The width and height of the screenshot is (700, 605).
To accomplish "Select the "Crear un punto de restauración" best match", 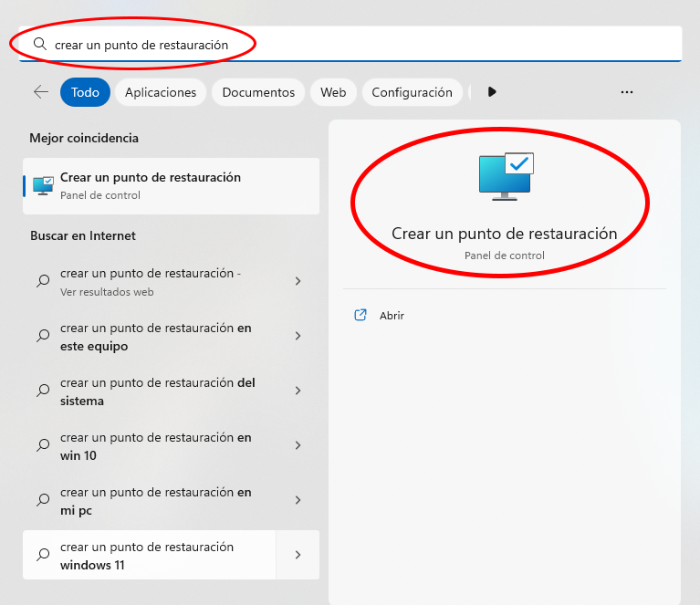I will 172,185.
